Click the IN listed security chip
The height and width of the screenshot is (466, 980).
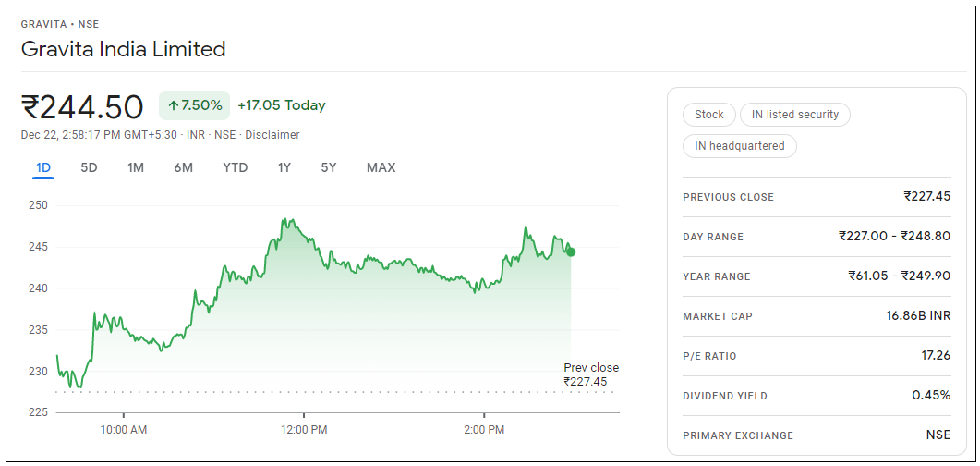click(795, 115)
